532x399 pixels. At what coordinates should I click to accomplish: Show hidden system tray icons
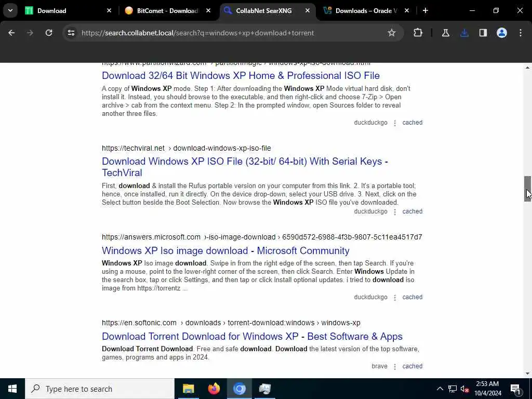440,389
